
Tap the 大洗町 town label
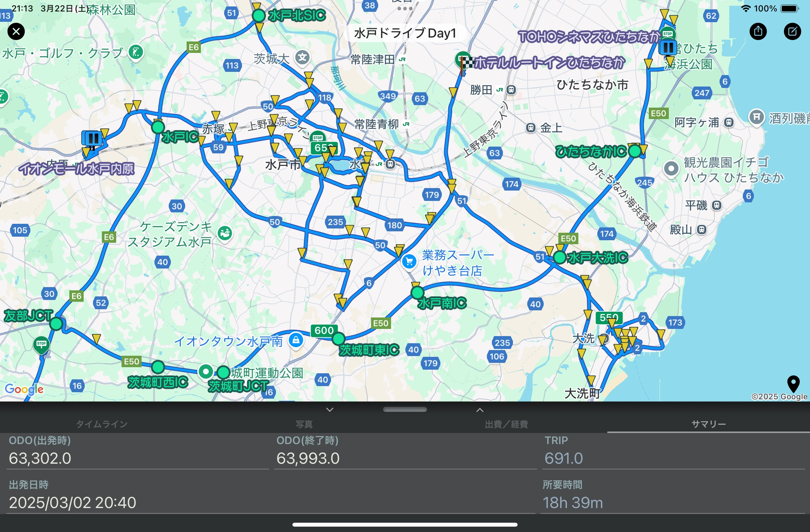click(x=582, y=393)
